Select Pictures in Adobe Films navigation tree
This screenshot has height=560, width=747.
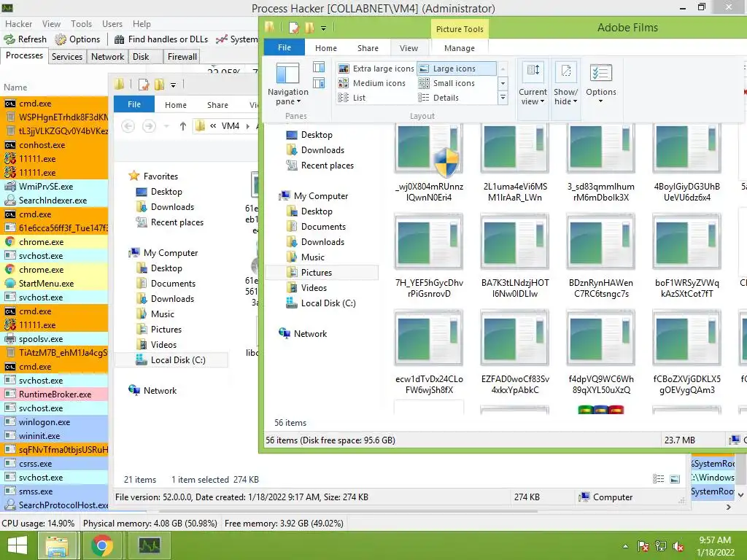coord(317,273)
